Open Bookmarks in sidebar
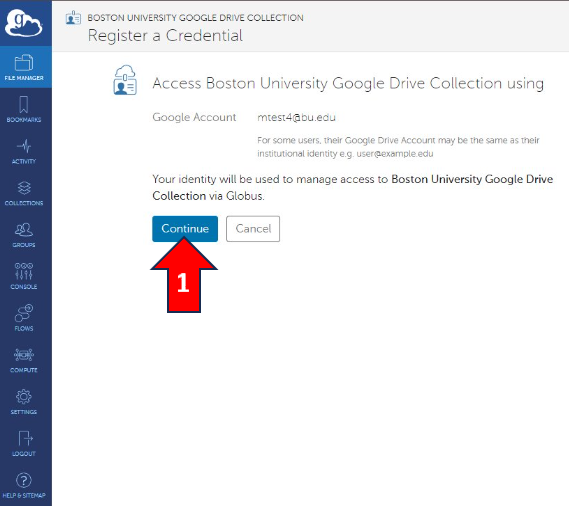 (24, 109)
